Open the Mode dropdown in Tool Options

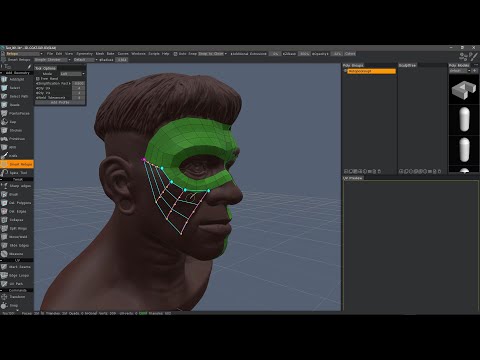pyautogui.click(x=72, y=74)
